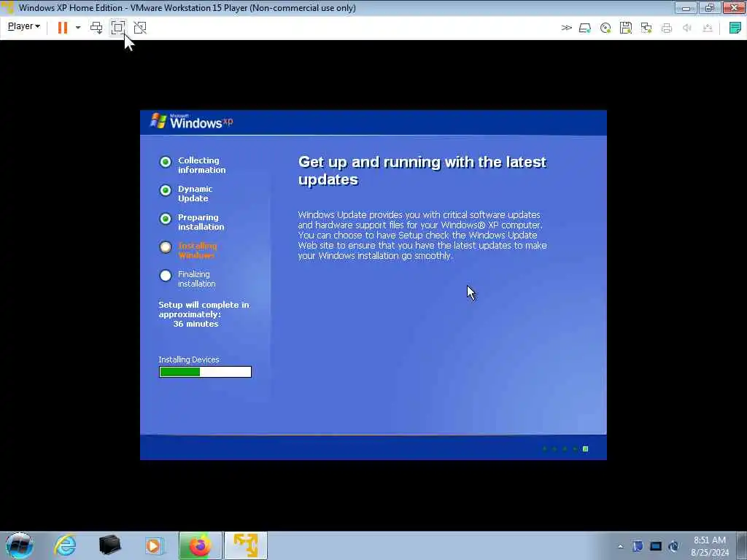Viewport: 747px width, 560px height.
Task: Open the sound card device icon
Action: pyautogui.click(x=687, y=28)
